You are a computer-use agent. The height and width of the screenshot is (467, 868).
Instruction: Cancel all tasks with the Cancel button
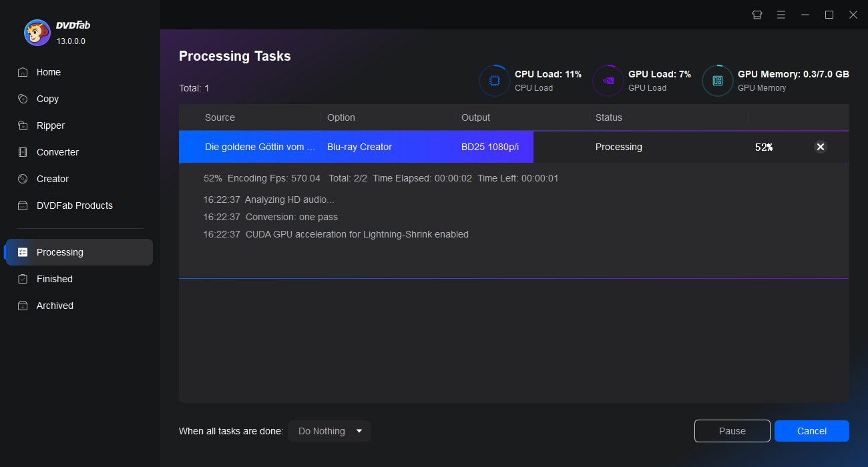pos(811,431)
